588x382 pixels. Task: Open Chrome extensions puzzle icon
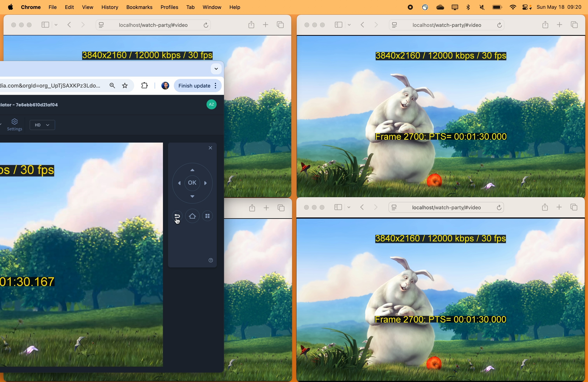point(144,86)
